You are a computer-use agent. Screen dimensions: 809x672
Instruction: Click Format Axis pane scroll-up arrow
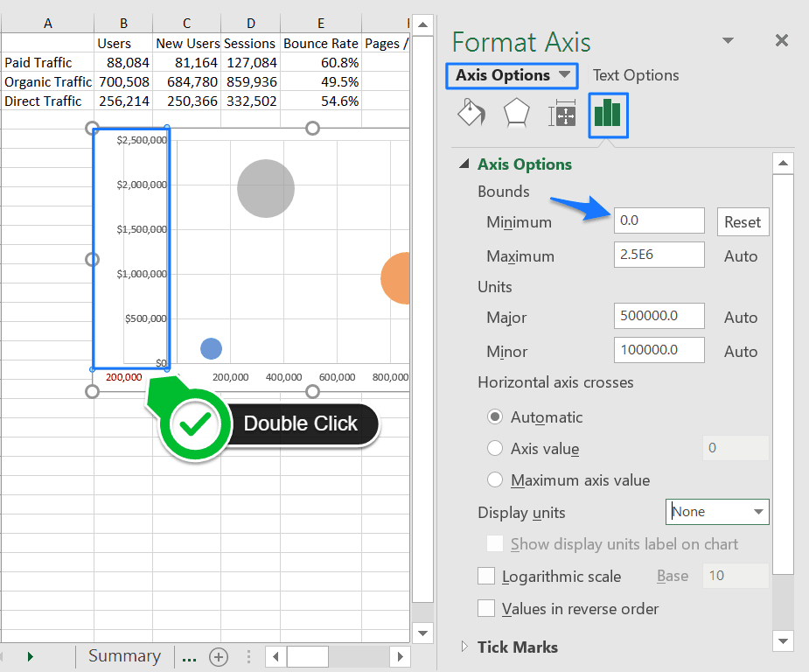(x=783, y=163)
